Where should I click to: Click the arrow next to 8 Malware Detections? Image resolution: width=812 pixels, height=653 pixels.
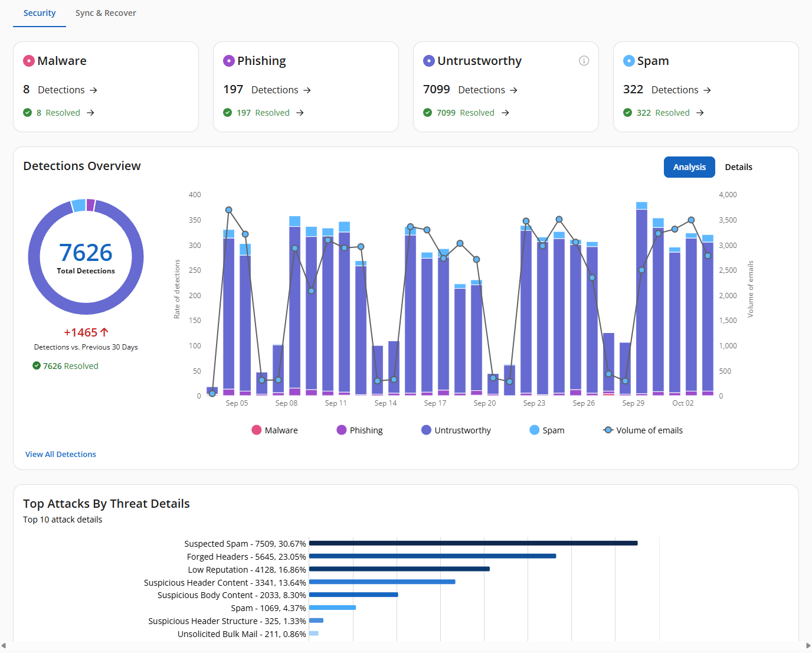(93, 90)
